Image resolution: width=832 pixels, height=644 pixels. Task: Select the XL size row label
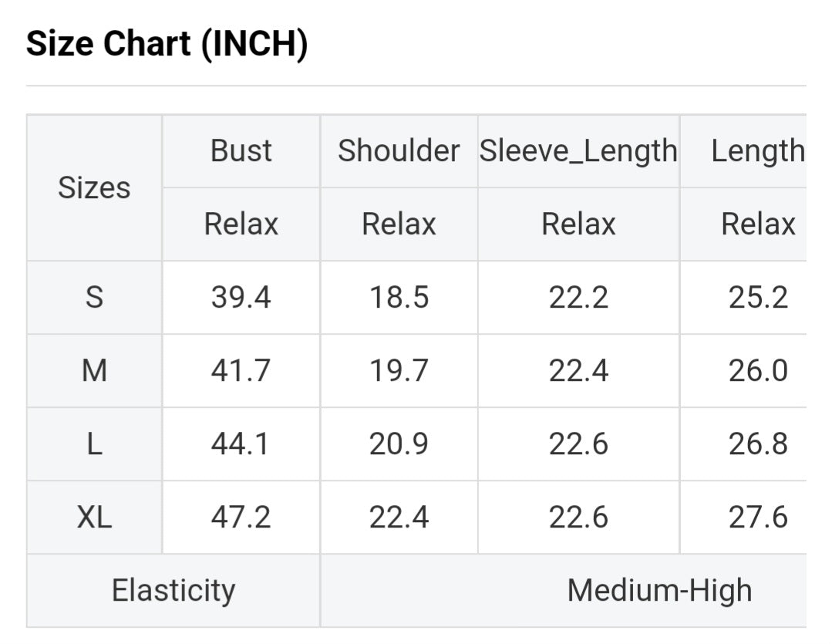(x=94, y=518)
